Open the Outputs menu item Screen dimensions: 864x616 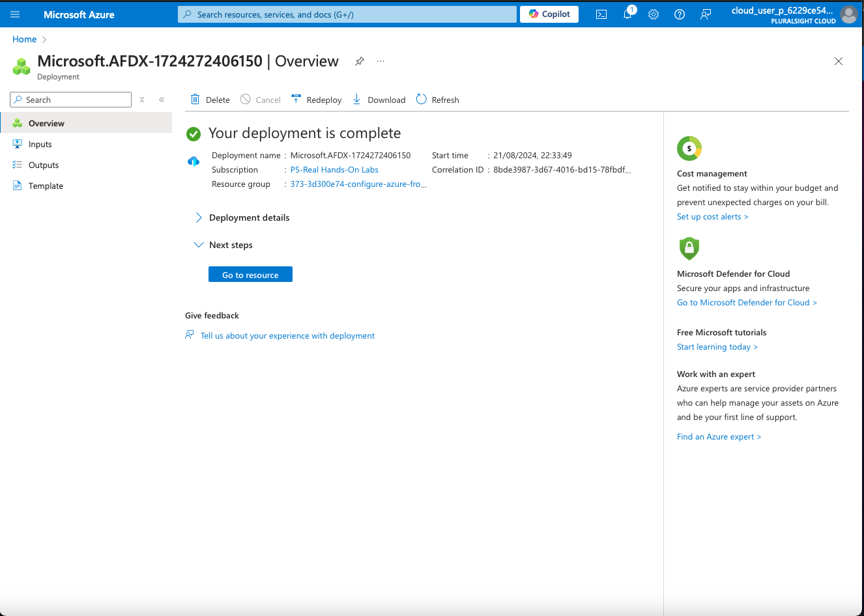point(86,165)
